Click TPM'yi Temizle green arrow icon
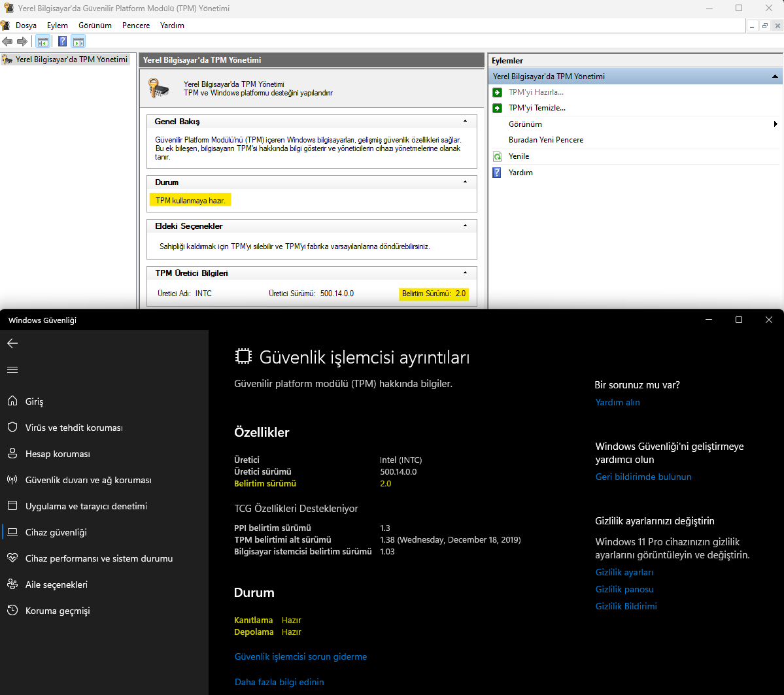This screenshot has height=695, width=784. coord(497,108)
